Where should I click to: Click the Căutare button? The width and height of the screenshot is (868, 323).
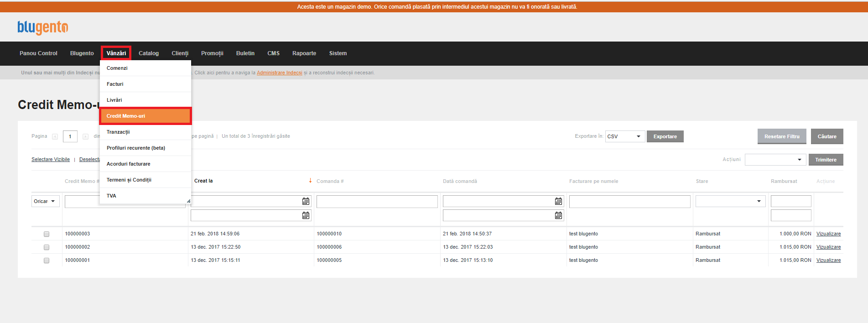827,136
